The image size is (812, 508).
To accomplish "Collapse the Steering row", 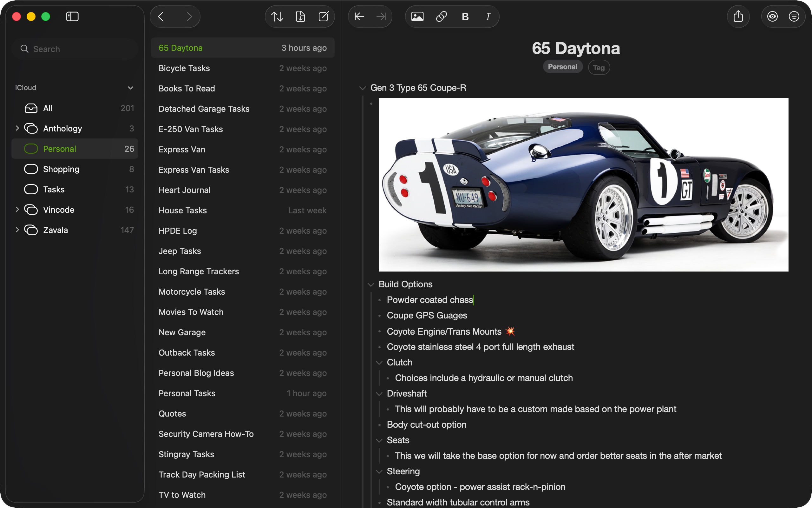I will pos(379,472).
